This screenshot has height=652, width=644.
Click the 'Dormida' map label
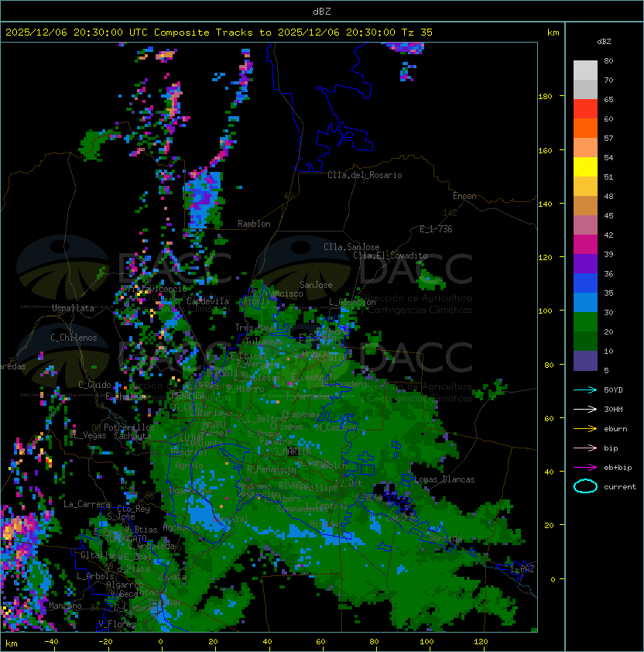point(445,538)
